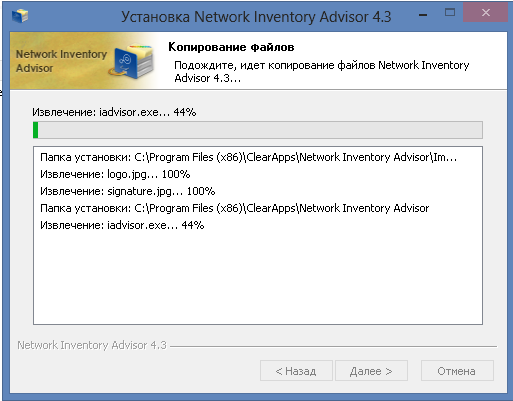This screenshot has width=513, height=401.
Task: Click the Далее next button
Action: click(371, 371)
